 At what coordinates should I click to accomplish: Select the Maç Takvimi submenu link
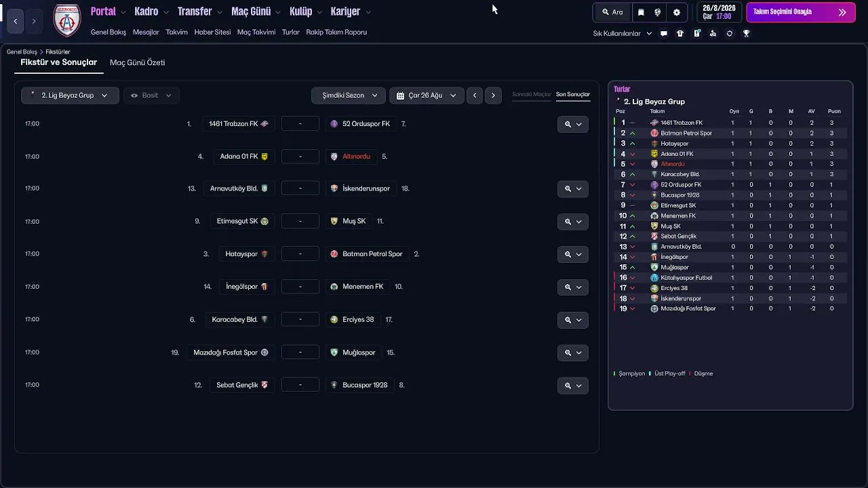(x=256, y=32)
